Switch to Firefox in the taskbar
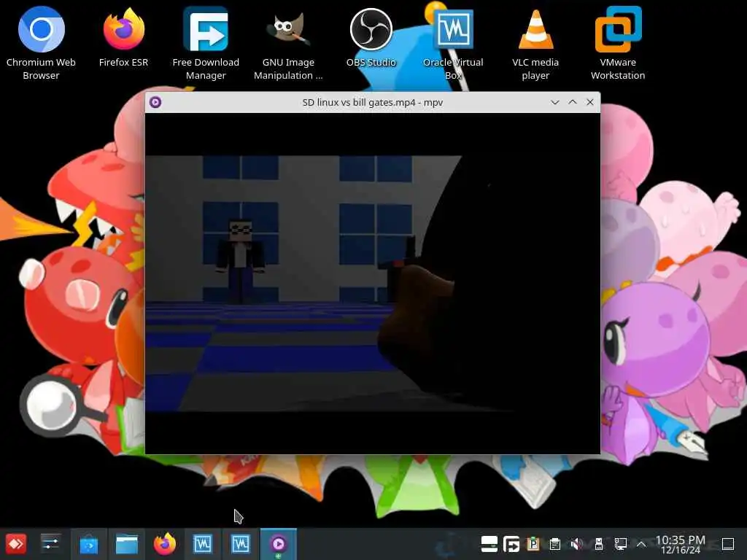The width and height of the screenshot is (747, 560). (x=165, y=544)
